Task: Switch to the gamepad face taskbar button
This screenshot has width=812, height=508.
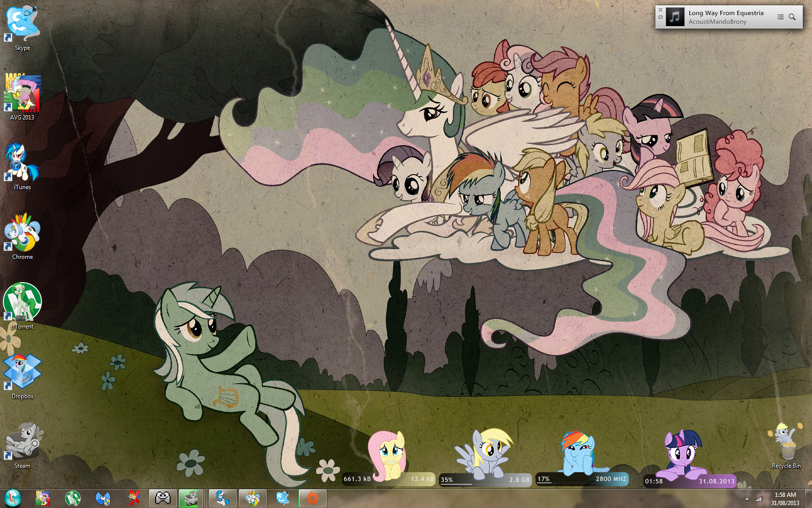Action: point(163,498)
